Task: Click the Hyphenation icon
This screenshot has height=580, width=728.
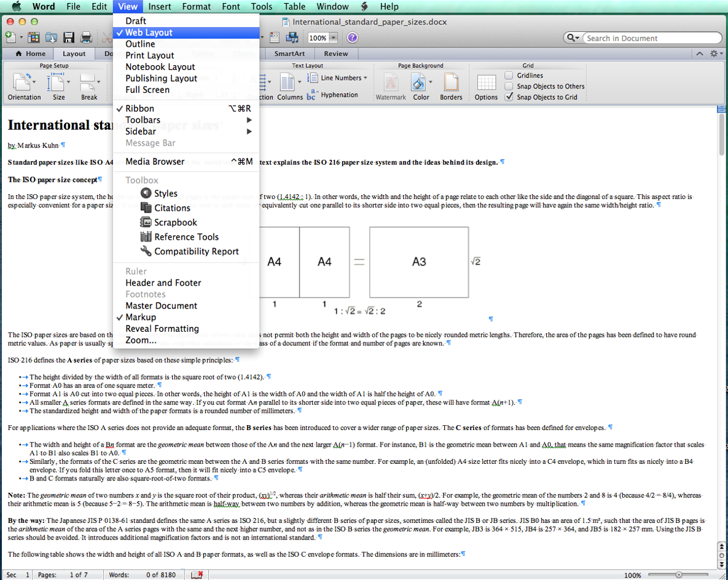Action: pyautogui.click(x=311, y=95)
